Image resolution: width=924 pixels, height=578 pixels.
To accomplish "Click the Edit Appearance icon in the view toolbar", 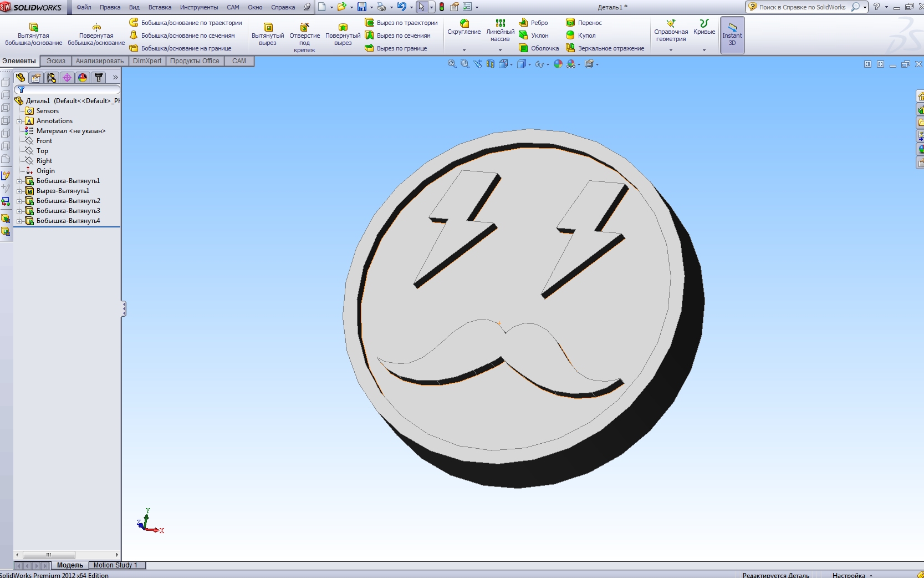I will [x=558, y=64].
